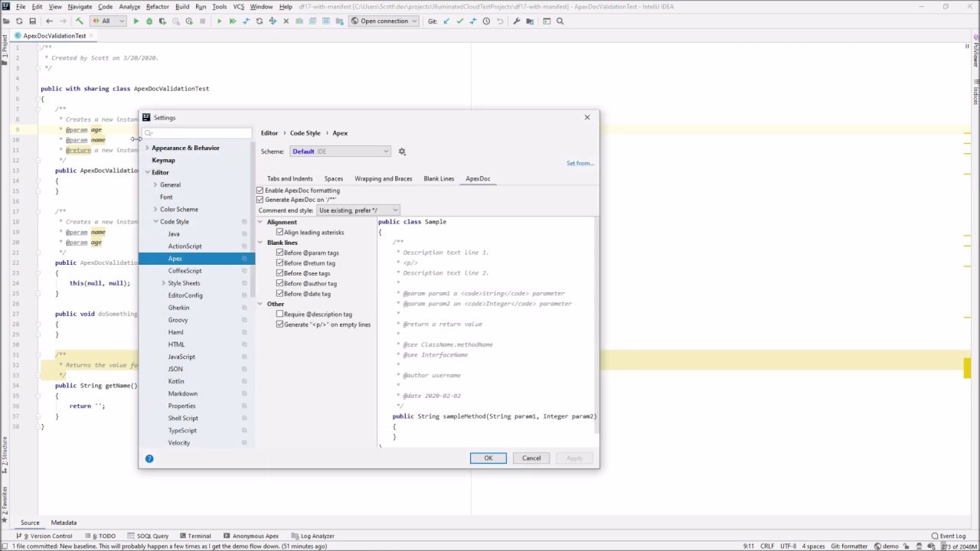The height and width of the screenshot is (551, 980).
Task: Click the Git update project arrow icon
Action: pyautogui.click(x=446, y=21)
